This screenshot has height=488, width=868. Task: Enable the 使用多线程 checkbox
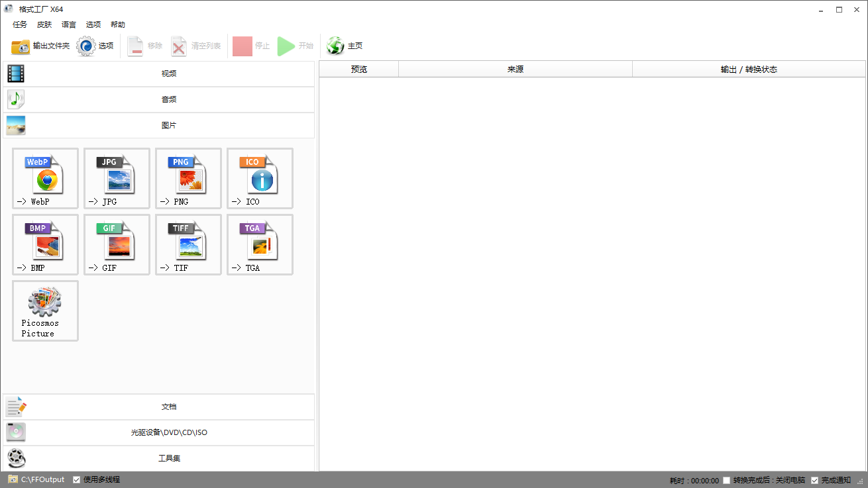point(76,479)
